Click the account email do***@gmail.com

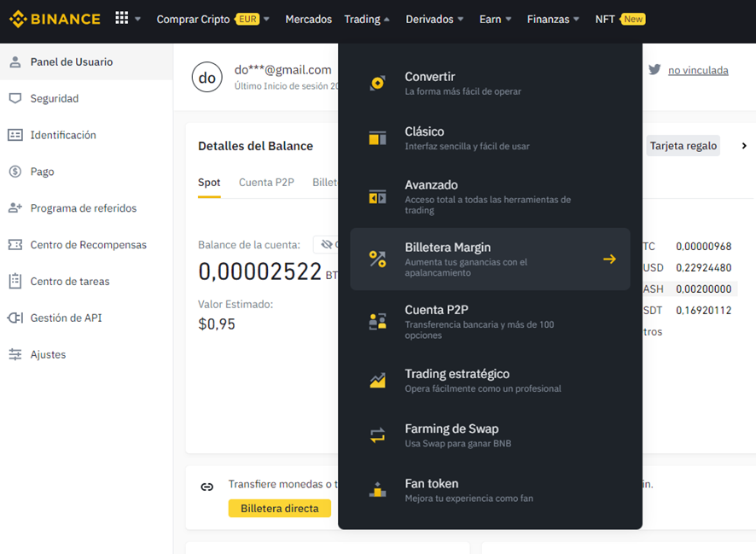click(283, 70)
